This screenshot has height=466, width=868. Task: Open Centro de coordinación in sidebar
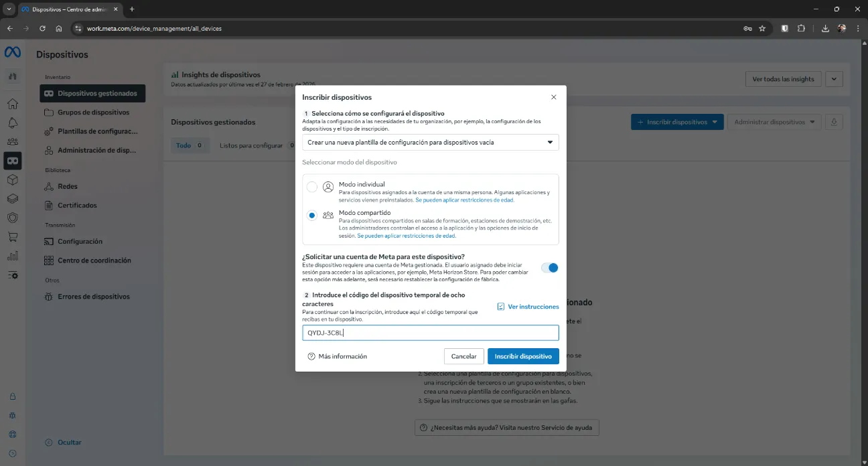click(x=92, y=260)
